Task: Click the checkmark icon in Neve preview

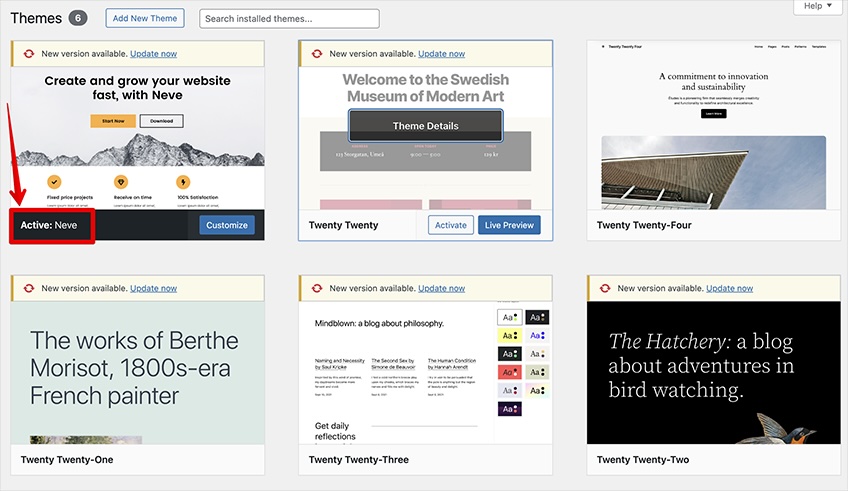Action: tap(54, 182)
